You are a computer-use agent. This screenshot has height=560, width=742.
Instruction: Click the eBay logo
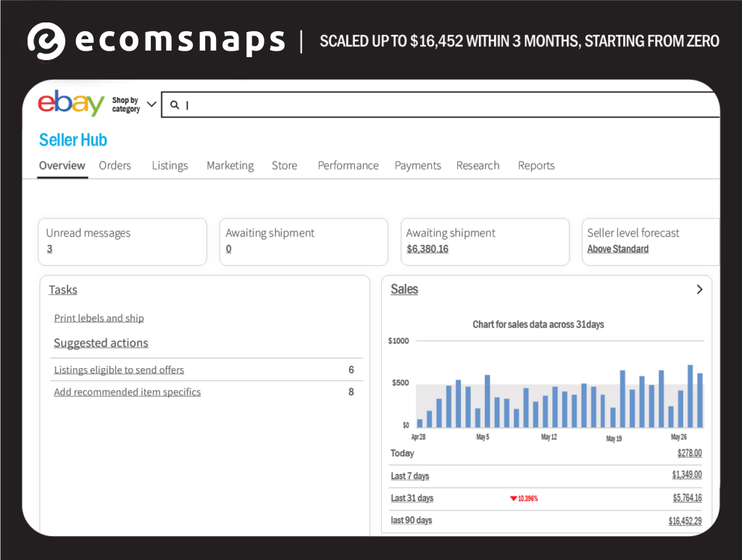tap(71, 103)
